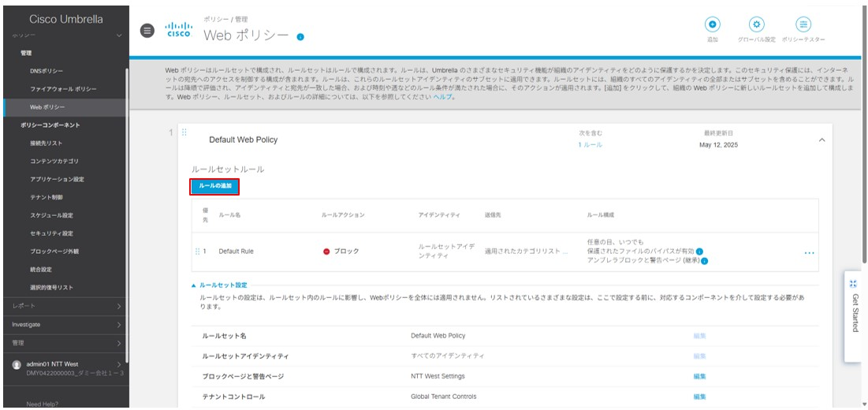Open three-dot menu for Default Rule
The image size is (868, 410).
click(x=810, y=253)
